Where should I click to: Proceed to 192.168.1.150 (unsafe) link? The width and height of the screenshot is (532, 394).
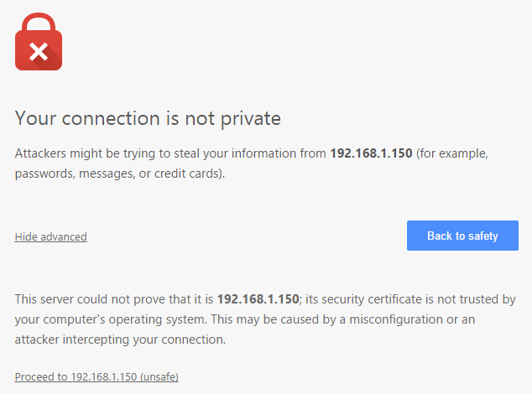(96, 376)
